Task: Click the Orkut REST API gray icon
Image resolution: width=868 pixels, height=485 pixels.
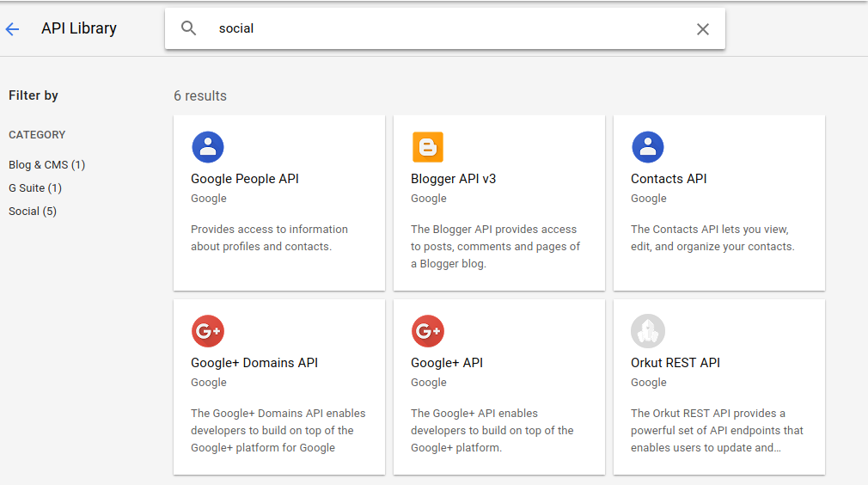Action: pyautogui.click(x=648, y=331)
